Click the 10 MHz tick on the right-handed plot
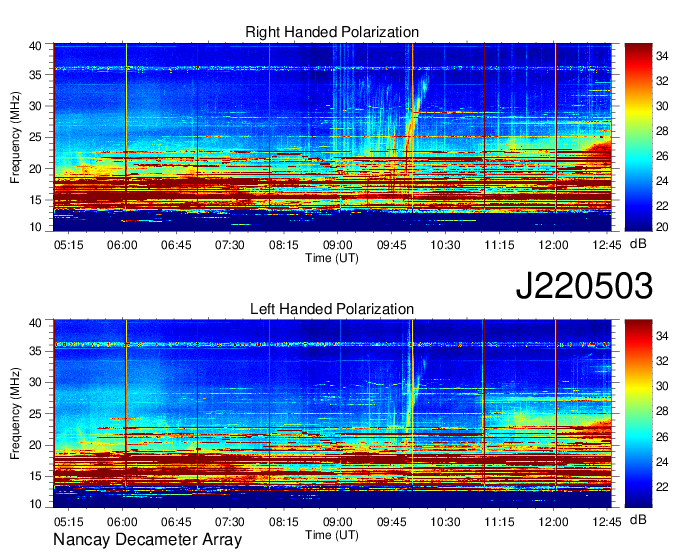The height and width of the screenshot is (552, 680). [36, 227]
